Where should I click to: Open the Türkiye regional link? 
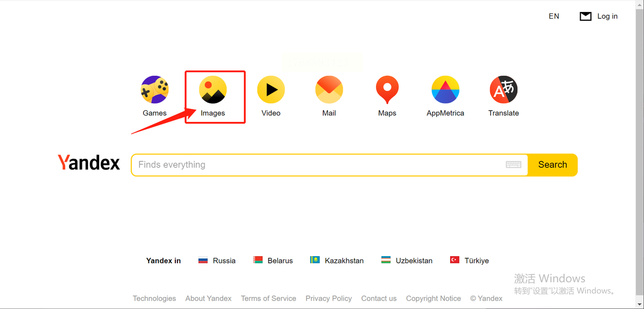(x=477, y=261)
